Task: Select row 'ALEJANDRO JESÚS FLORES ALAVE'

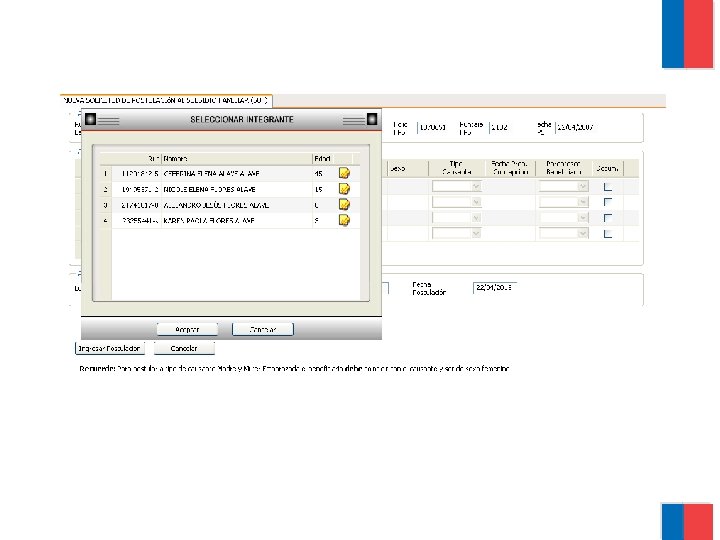Action: 230,205
